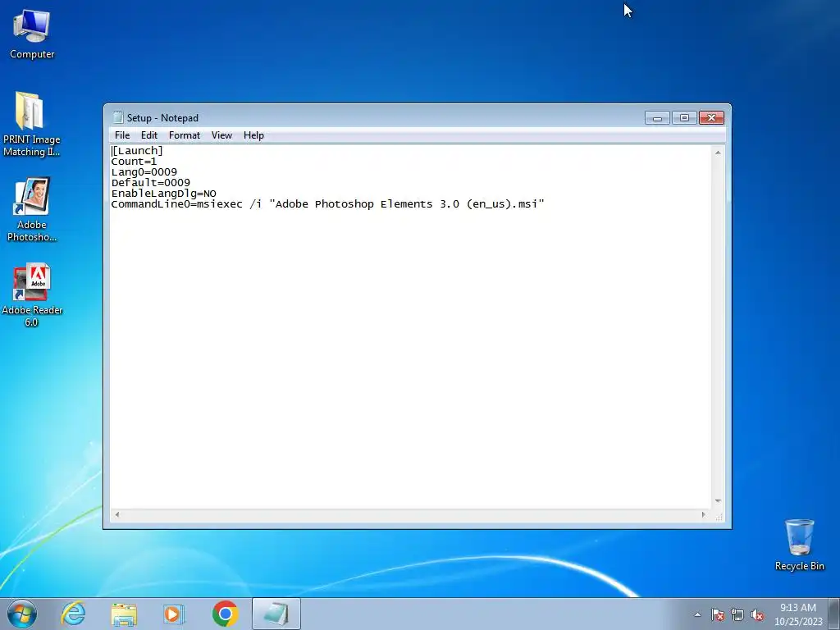Click the vertical scrollbar down arrow
This screenshot has height=630, width=840.
pos(718,501)
